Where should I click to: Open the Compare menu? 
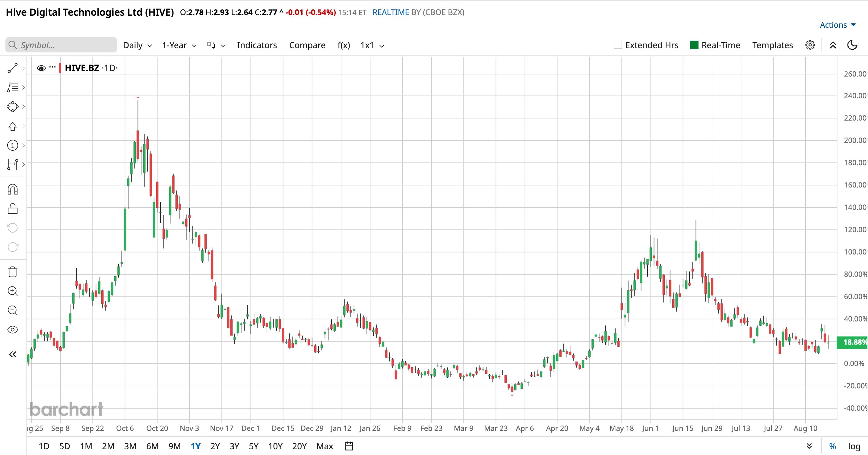(x=307, y=45)
